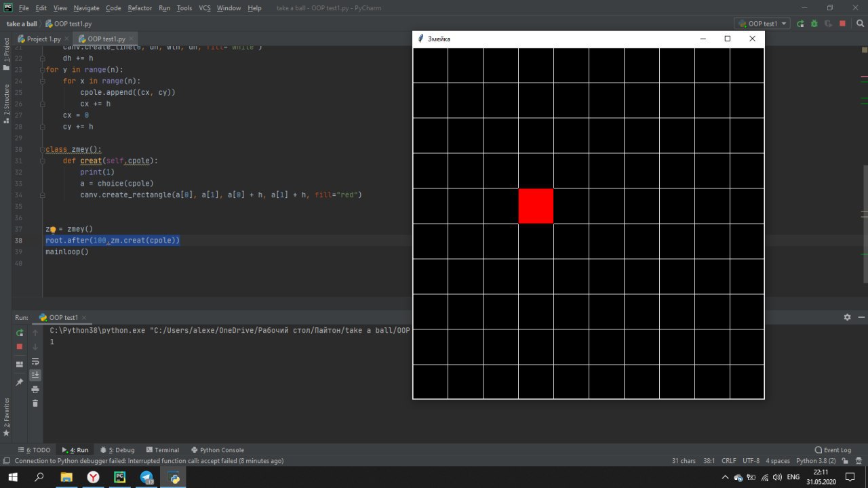Open the Event Log
868x488 pixels.
pos(833,450)
